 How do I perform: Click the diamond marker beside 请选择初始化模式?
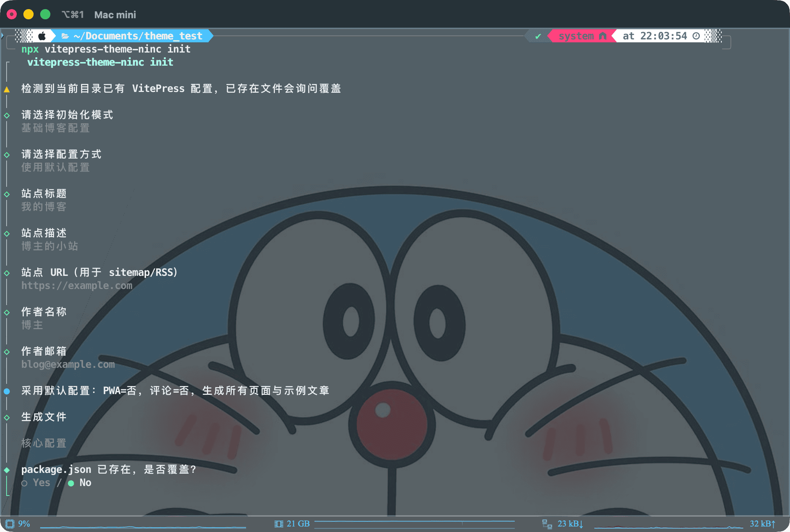click(7, 116)
